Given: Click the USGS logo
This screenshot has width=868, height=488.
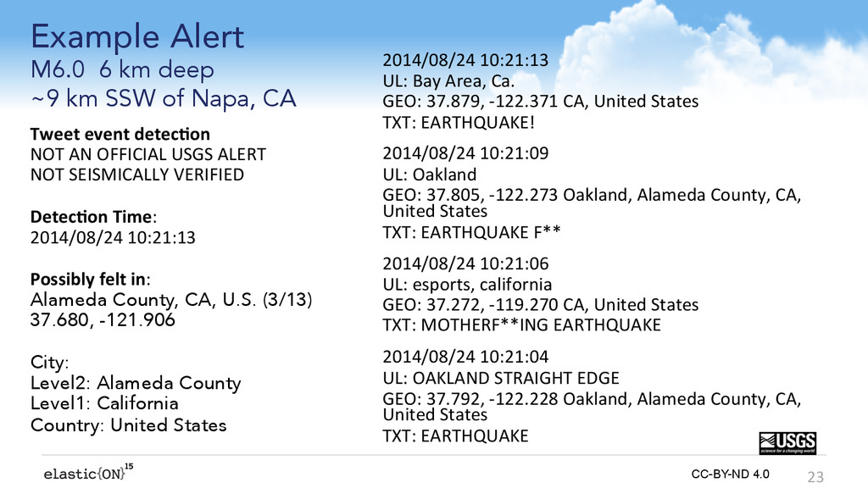Looking at the screenshot, I should click(787, 442).
